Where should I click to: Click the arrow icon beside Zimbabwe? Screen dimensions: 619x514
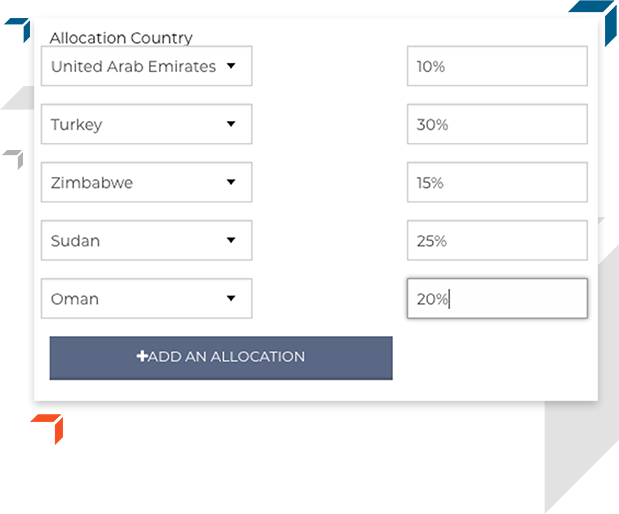pos(231,182)
